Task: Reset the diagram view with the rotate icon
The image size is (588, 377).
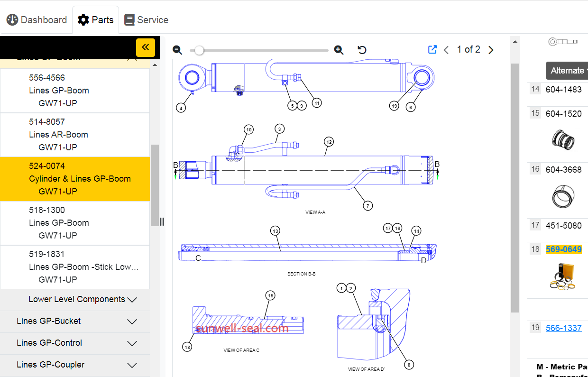Action: coord(362,50)
